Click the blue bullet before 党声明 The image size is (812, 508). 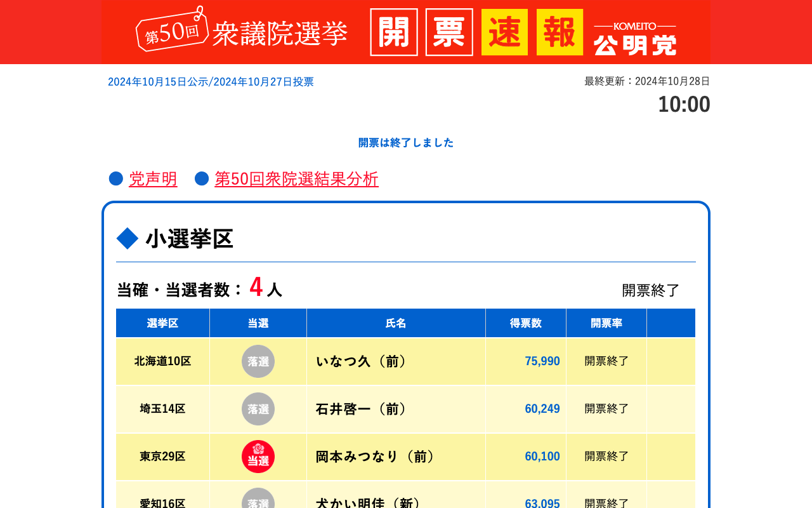[x=116, y=179]
